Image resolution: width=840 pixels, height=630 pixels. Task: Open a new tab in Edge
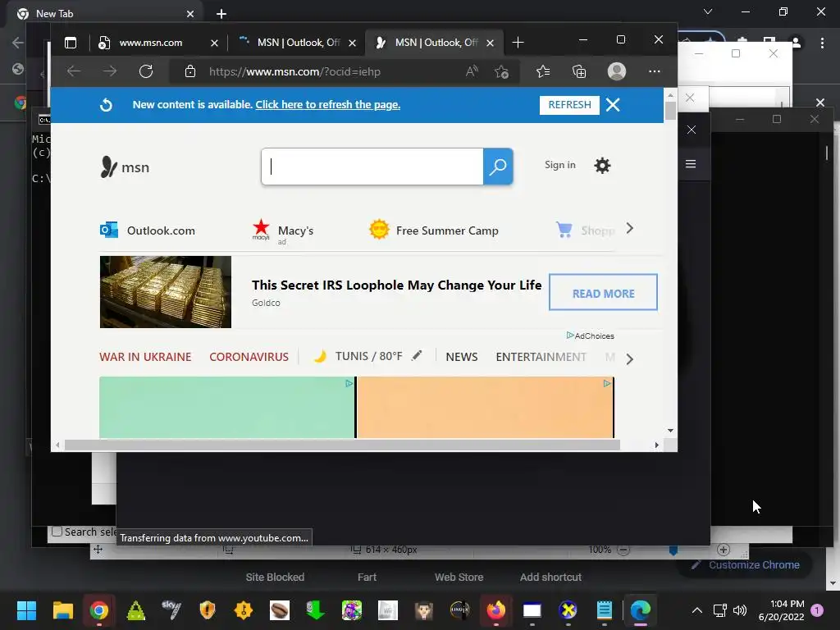518,43
